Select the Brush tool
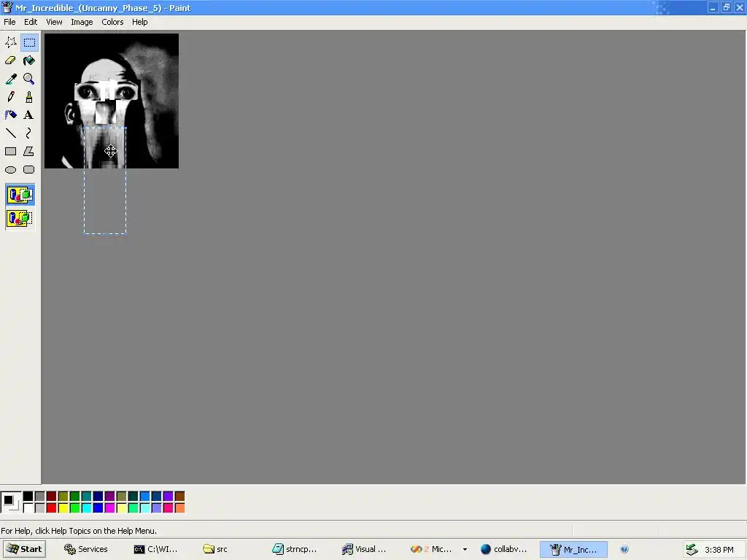This screenshot has width=747, height=560. tap(29, 97)
